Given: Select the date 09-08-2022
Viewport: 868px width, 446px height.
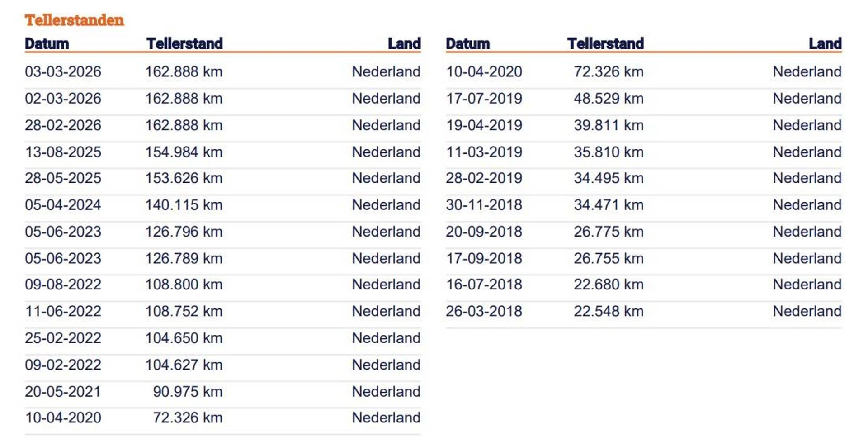Looking at the screenshot, I should tap(63, 285).
